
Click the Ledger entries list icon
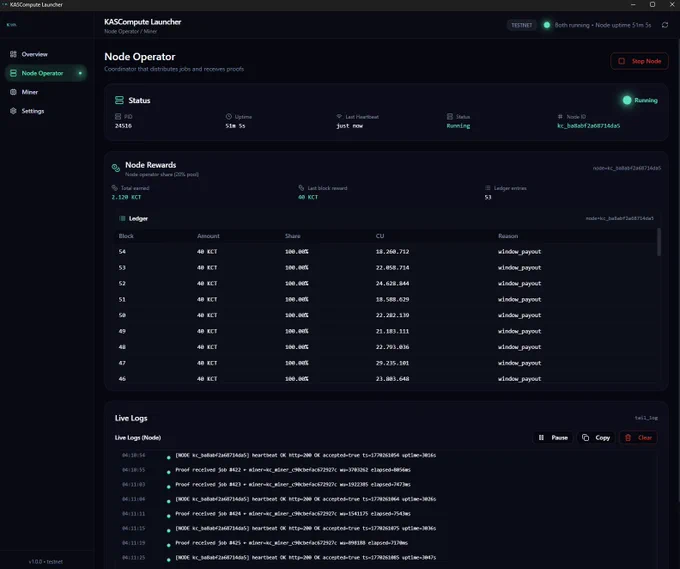click(488, 188)
